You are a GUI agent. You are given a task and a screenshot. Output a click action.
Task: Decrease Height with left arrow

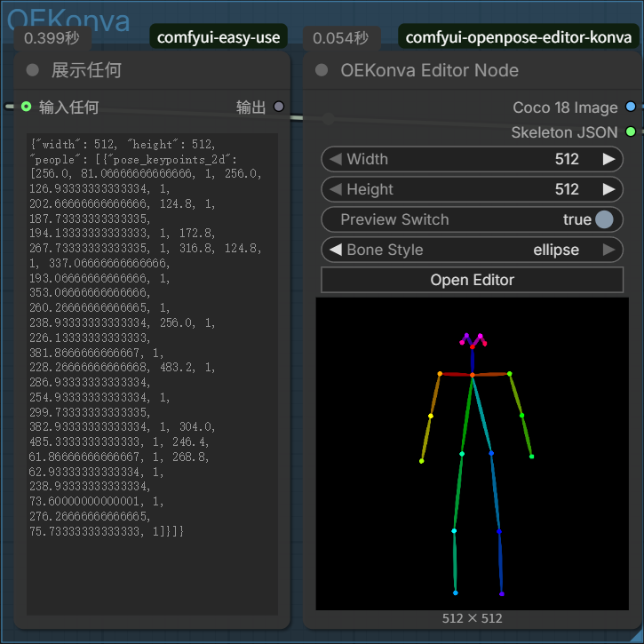336,189
